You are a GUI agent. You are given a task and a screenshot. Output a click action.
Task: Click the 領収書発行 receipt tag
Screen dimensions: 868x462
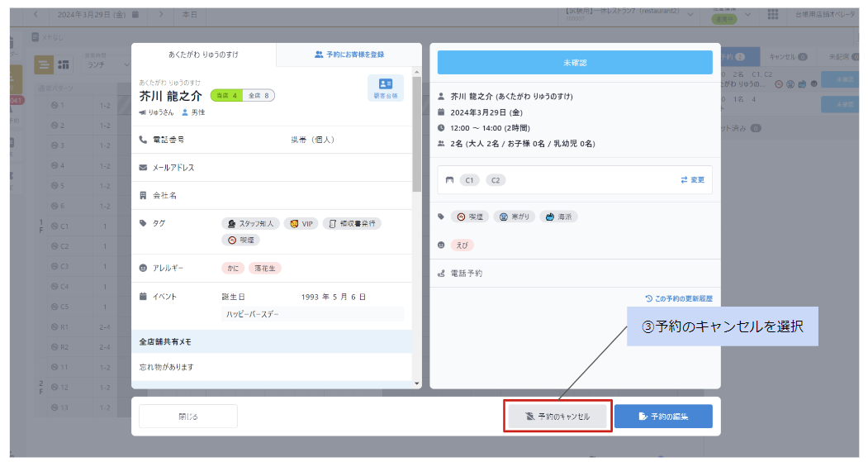pyautogui.click(x=351, y=223)
